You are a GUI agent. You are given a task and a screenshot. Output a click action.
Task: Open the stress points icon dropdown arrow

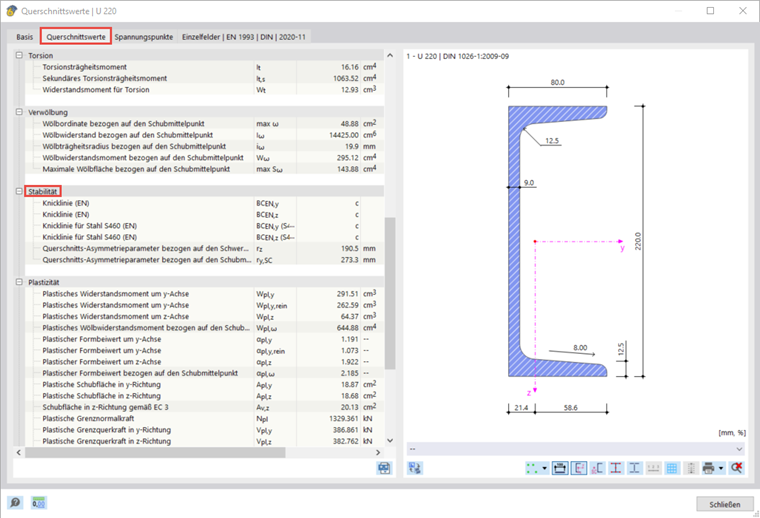pyautogui.click(x=544, y=468)
